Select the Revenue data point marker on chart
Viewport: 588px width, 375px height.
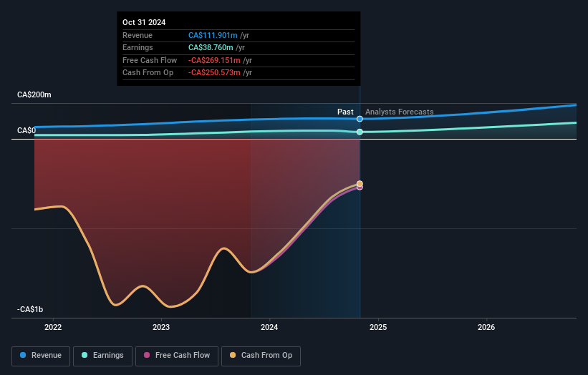(x=360, y=119)
